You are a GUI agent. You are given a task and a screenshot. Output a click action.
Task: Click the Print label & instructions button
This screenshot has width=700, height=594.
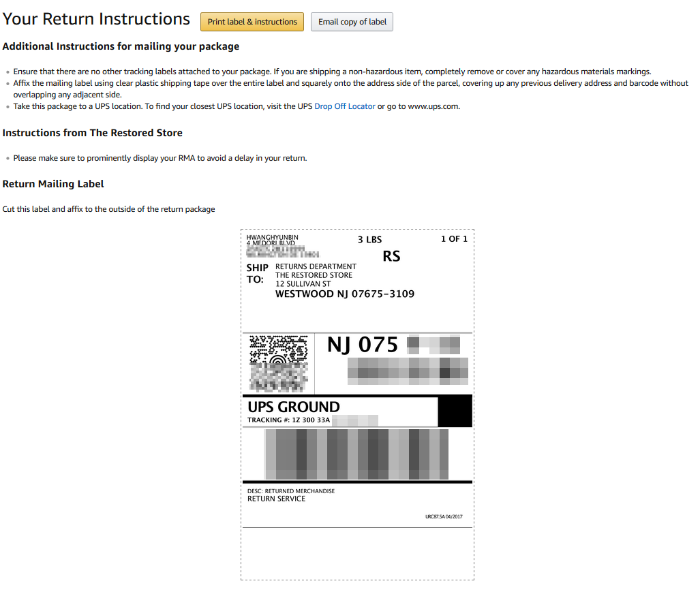[252, 22]
